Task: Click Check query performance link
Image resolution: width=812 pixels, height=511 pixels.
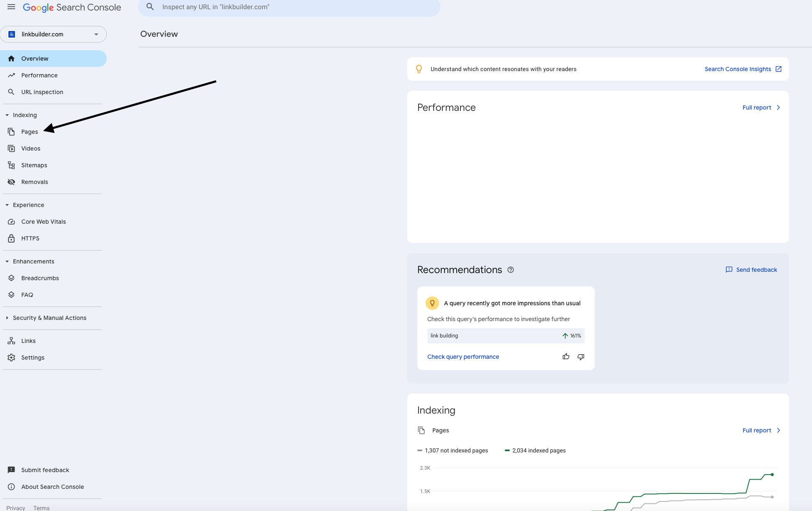Action: (463, 357)
